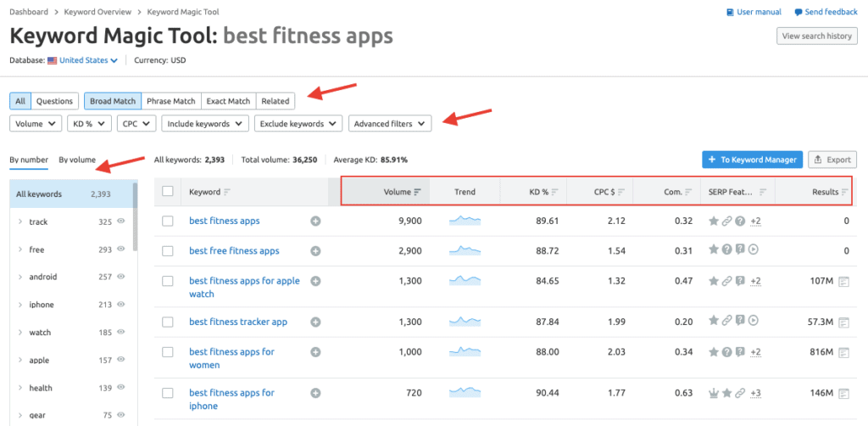
Task: Click the View search history button
Action: (x=816, y=36)
